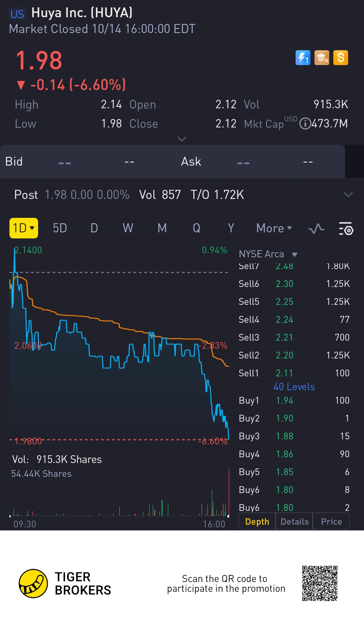364x637 pixels.
Task: Tap the 1.9800 low price label
Action: click(x=28, y=441)
